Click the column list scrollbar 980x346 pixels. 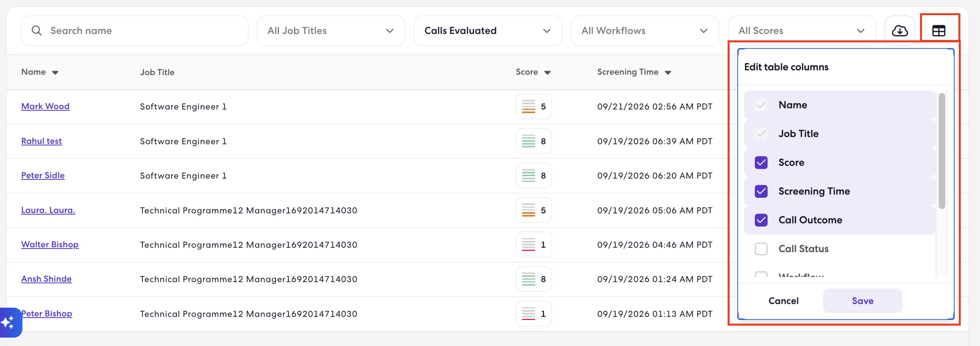[x=942, y=151]
